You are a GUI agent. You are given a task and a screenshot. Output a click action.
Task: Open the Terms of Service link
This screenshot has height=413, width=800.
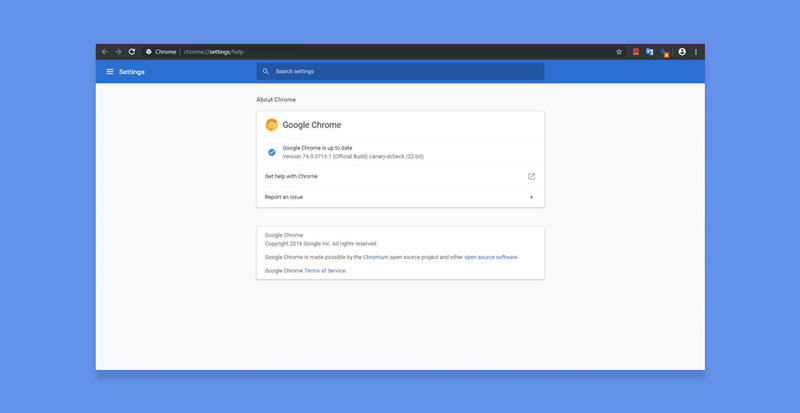click(324, 271)
